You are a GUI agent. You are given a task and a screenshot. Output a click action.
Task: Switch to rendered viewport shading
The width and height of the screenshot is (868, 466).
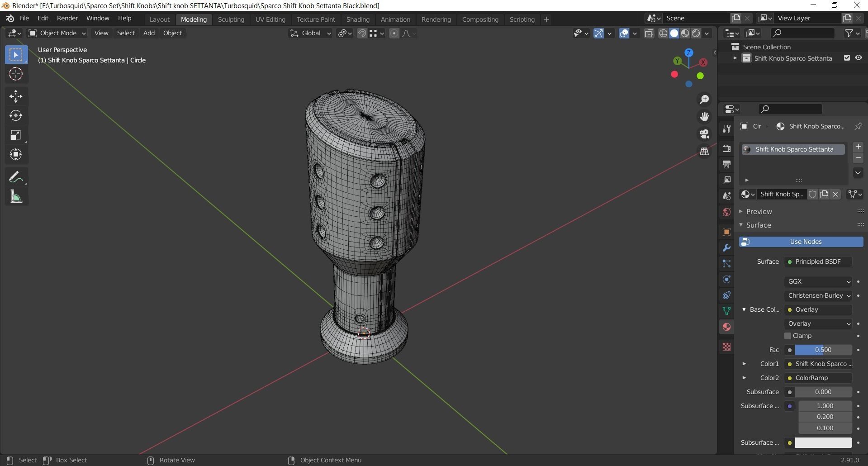696,33
